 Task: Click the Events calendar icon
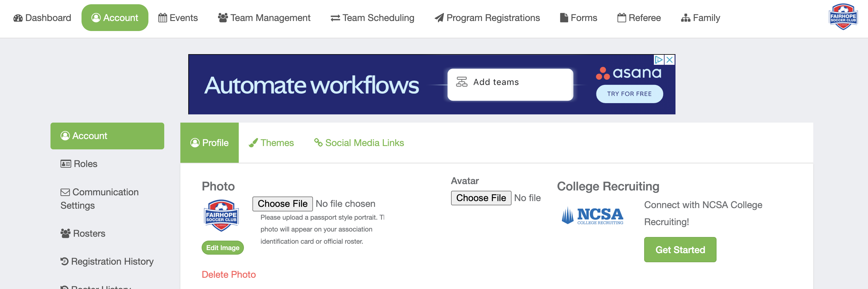162,18
